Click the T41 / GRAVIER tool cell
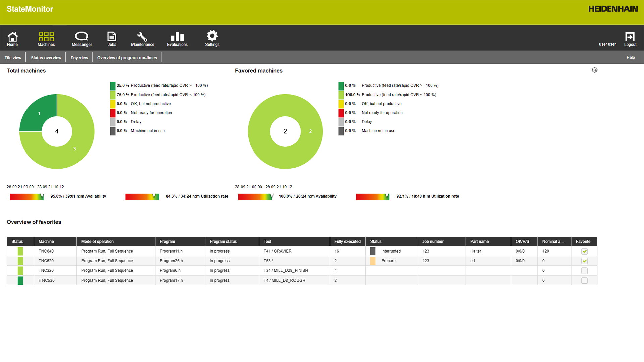This screenshot has height=362, width=644. point(294,251)
